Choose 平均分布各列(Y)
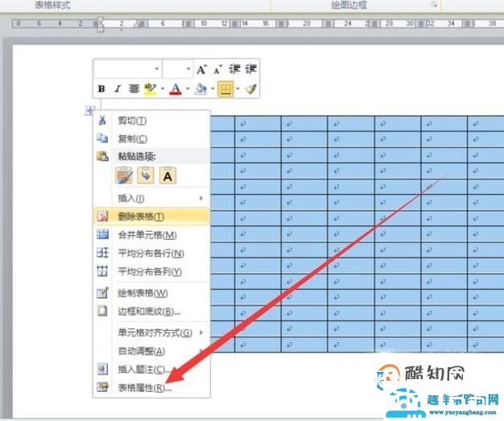The height and width of the screenshot is (421, 504). (x=150, y=272)
